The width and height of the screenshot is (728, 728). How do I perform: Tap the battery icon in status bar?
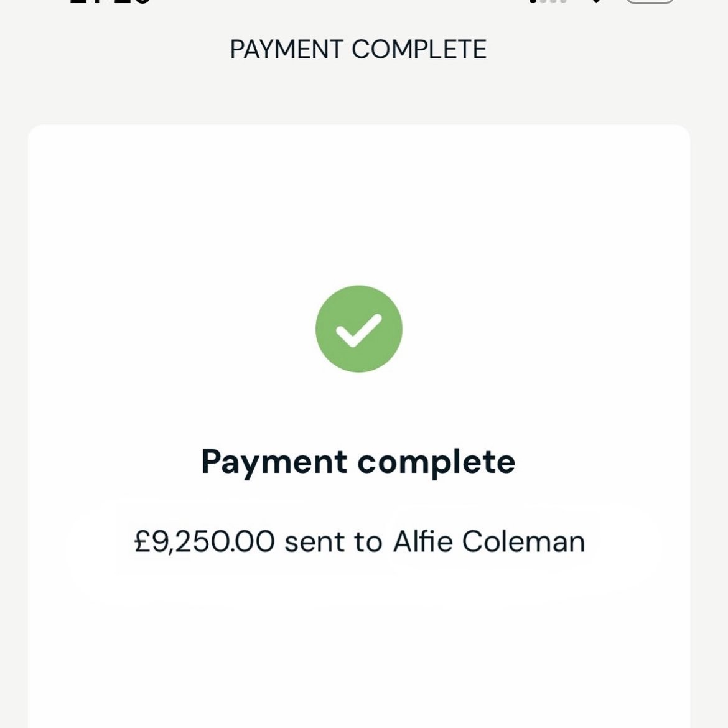coord(650,2)
